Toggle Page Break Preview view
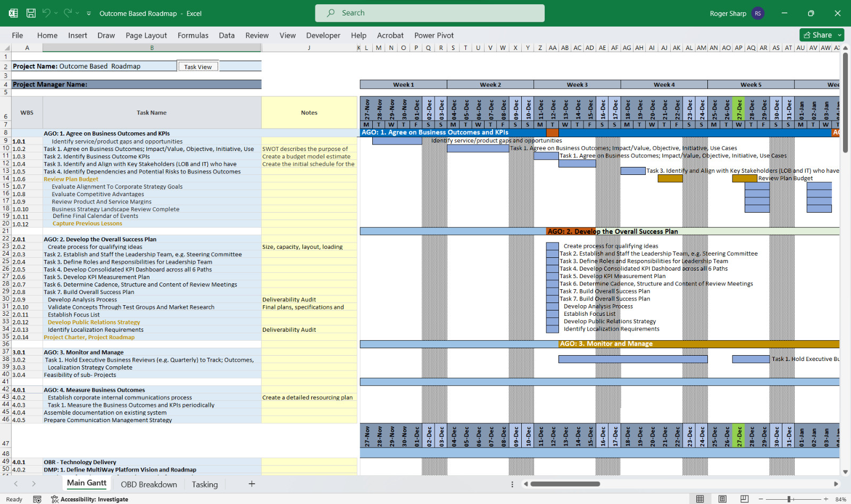851x504 pixels. pos(745,499)
